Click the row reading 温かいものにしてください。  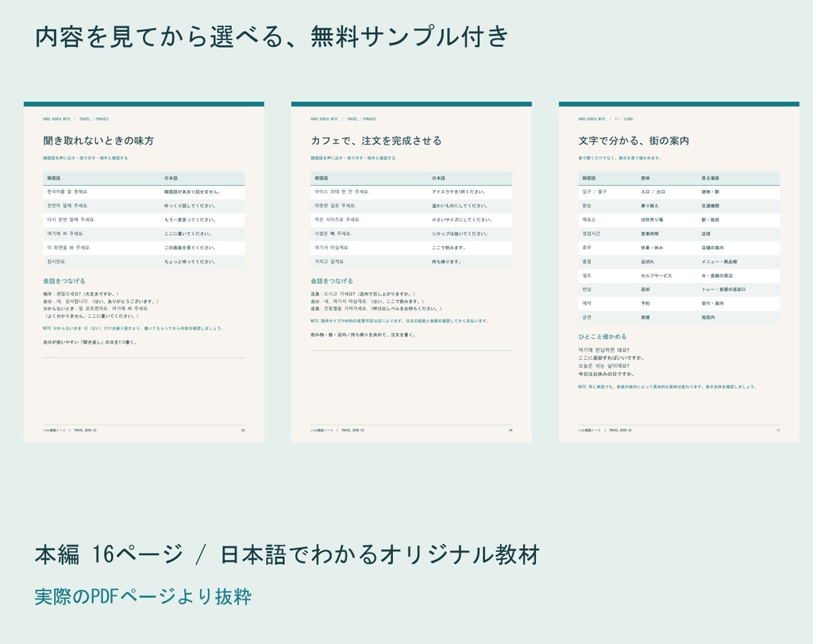pos(411,206)
